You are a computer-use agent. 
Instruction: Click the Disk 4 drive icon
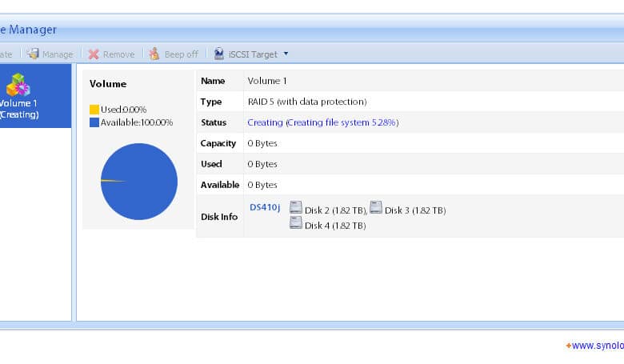296,222
